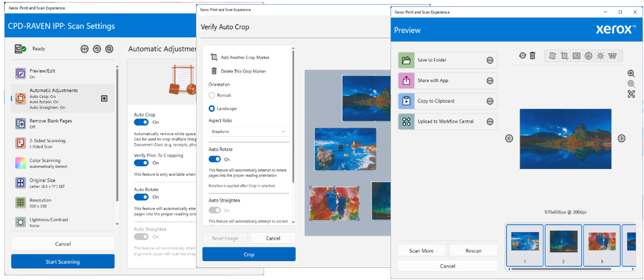644x280 pixels.
Task: Click Cancel in the Preview window
Action: pyautogui.click(x=447, y=266)
